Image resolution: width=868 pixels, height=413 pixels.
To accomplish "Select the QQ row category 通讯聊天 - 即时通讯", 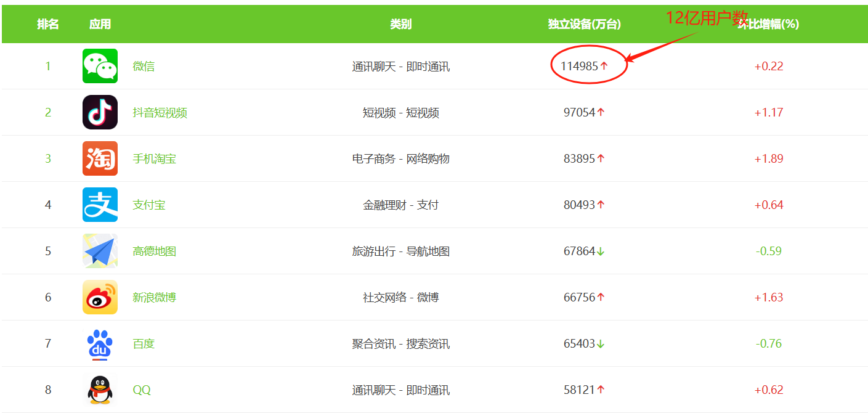I will coord(401,390).
